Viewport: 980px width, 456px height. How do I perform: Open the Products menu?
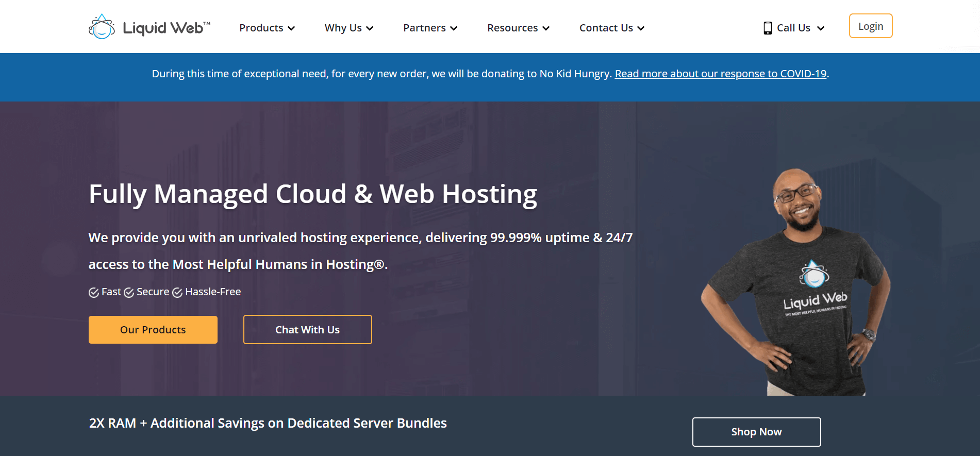tap(267, 28)
